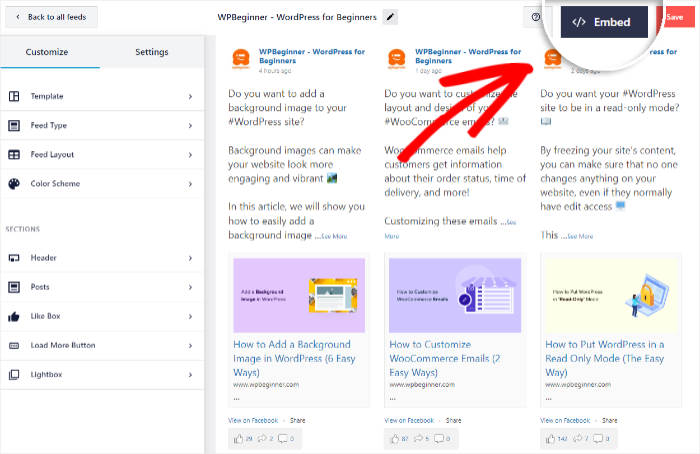Screen dimensions: 700x454
Task: Click See More on background image post
Action: (334, 236)
